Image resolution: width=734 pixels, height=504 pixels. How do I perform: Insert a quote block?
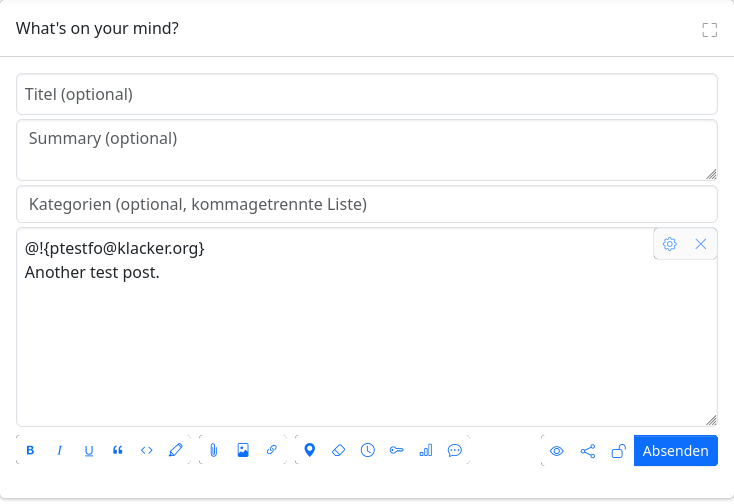point(118,450)
